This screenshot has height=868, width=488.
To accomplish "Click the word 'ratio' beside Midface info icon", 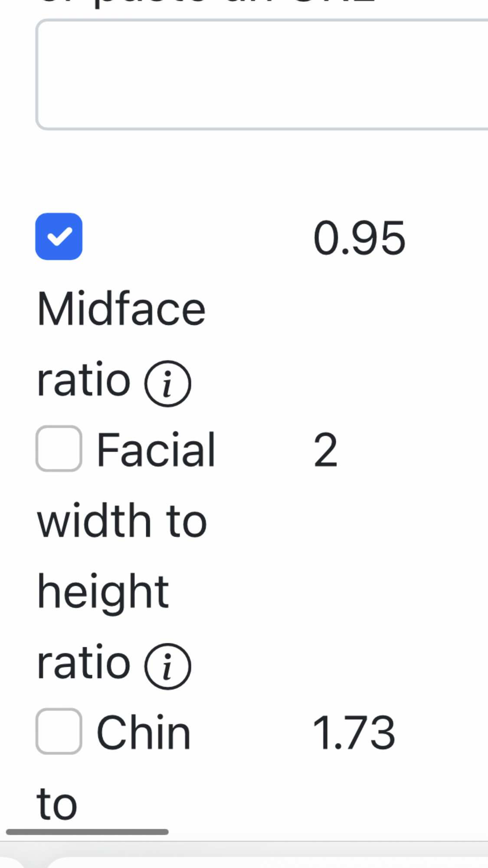I will point(84,380).
